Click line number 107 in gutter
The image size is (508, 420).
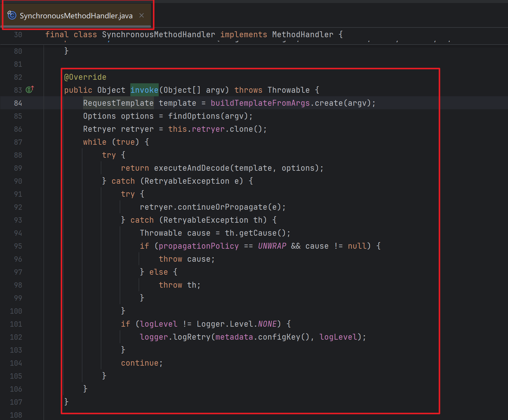point(16,402)
